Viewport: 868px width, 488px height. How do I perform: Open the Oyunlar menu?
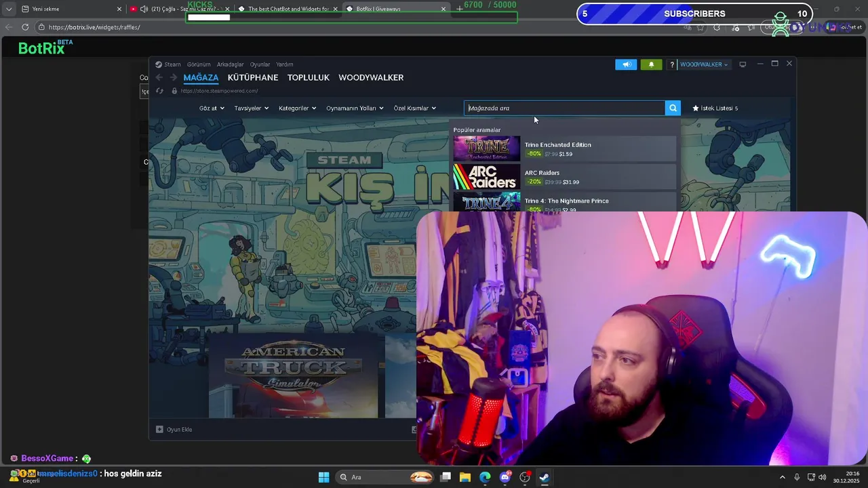[x=260, y=64]
